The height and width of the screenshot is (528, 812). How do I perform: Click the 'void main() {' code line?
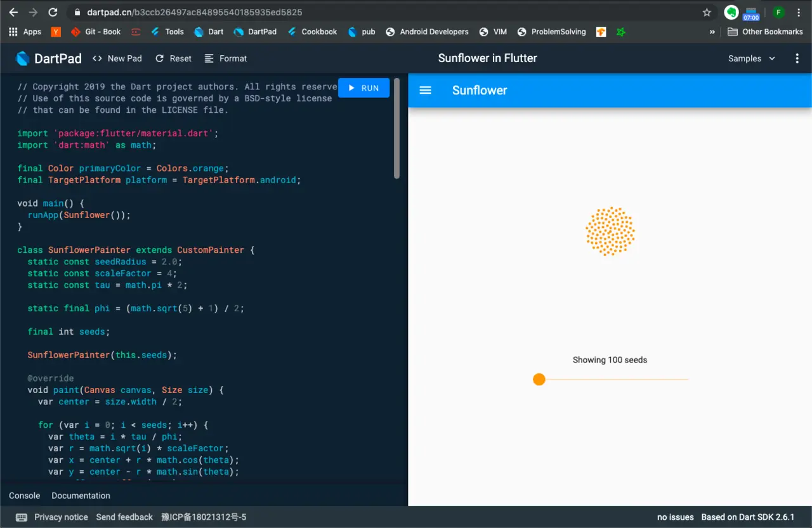point(51,203)
